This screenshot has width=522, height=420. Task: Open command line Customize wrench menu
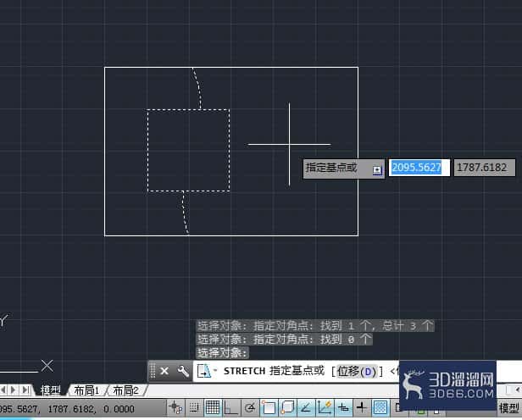coord(183,371)
